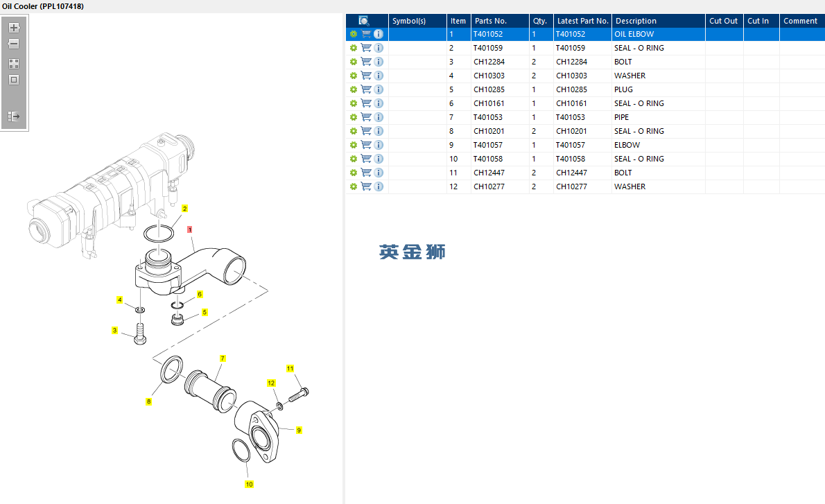Click the Cut Out column header
Viewport: 825px width, 504px height.
[724, 21]
